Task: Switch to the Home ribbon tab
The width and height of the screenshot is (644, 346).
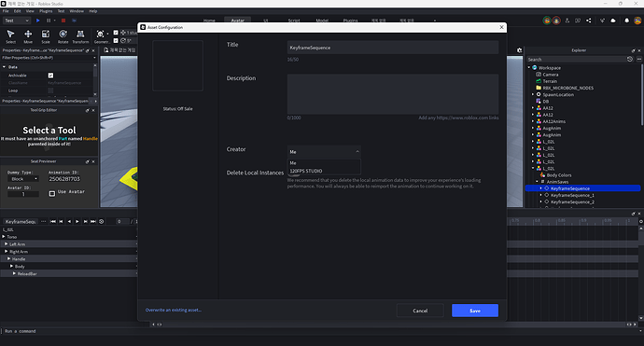Action: click(x=209, y=21)
